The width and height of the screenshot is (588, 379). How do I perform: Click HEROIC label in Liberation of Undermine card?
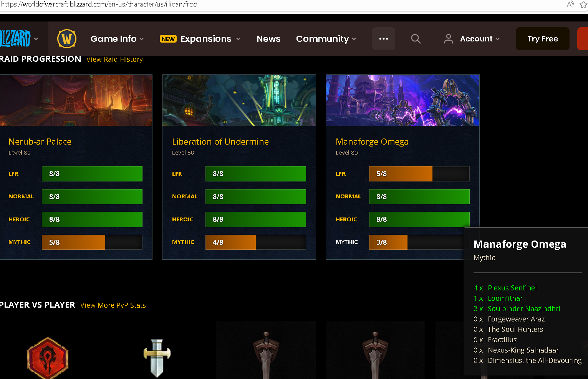pos(183,219)
